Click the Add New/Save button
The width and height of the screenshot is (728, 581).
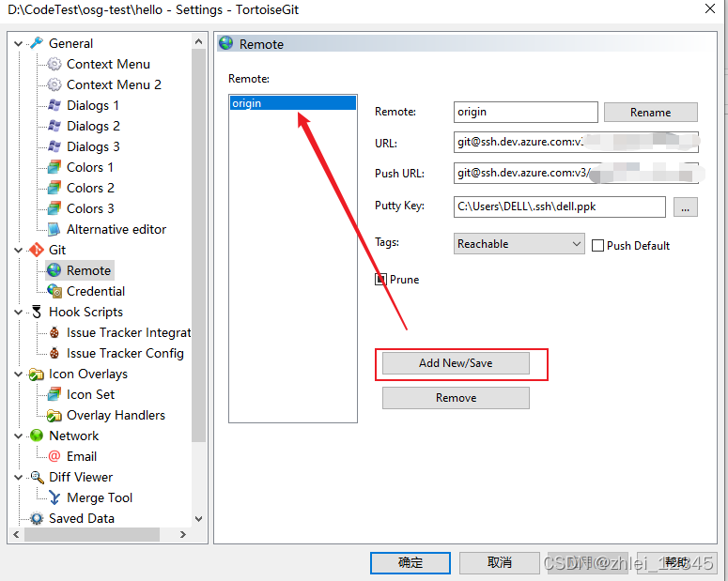[456, 363]
